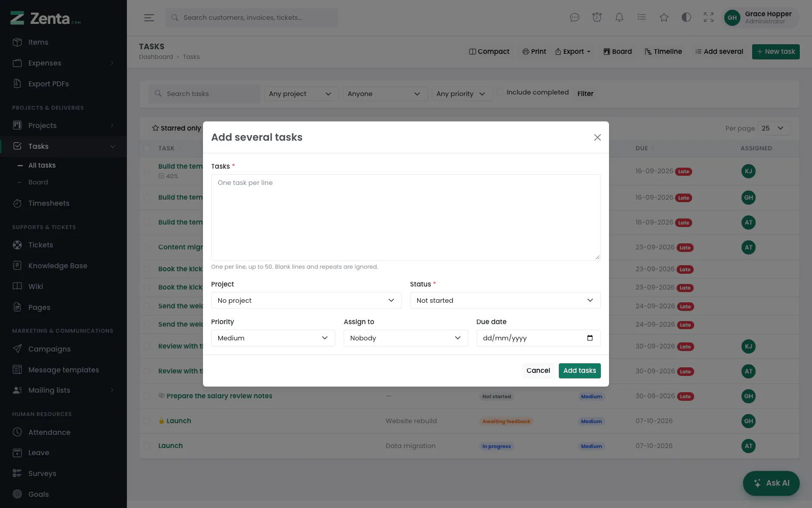Open the favorites star icon
Image resolution: width=812 pixels, height=508 pixels.
[x=664, y=18]
